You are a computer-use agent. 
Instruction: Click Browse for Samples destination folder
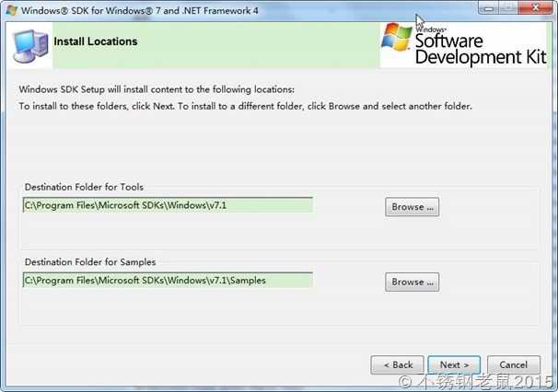coord(412,282)
